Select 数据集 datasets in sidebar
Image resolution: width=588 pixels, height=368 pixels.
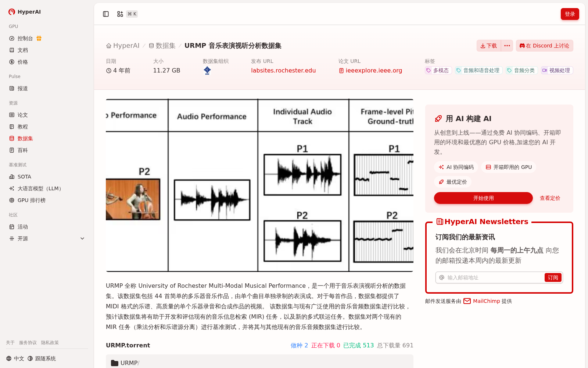pyautogui.click(x=25, y=138)
